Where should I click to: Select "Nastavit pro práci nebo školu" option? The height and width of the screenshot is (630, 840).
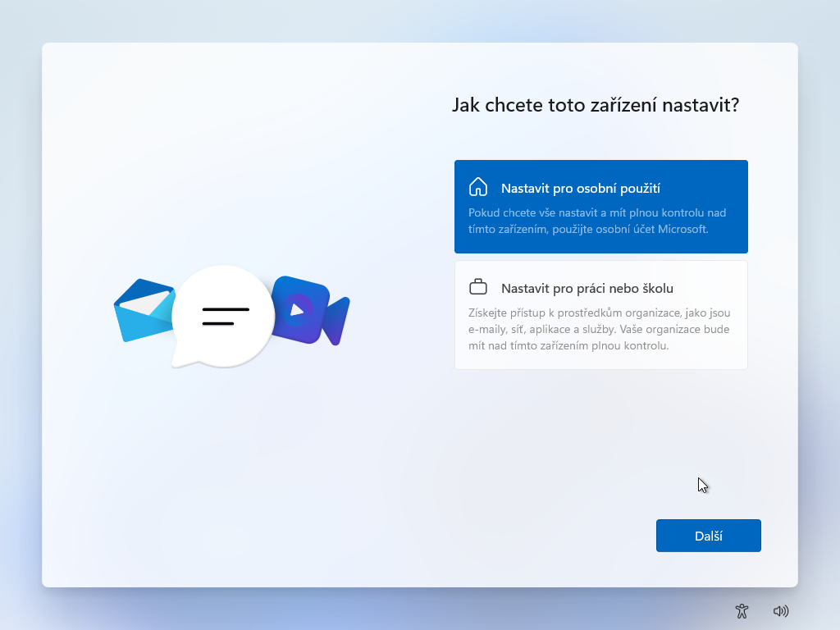pyautogui.click(x=587, y=289)
